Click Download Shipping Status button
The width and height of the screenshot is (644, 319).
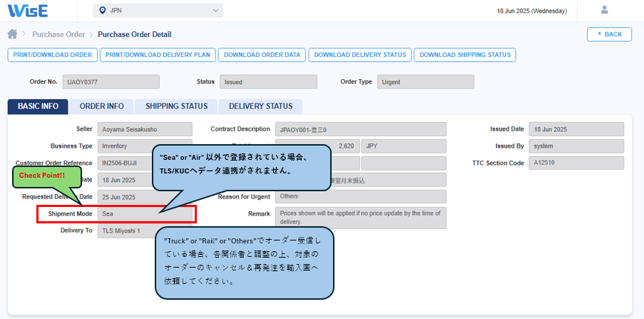click(464, 55)
